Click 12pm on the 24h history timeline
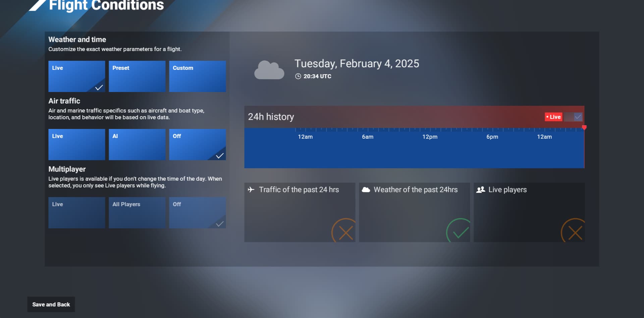 point(430,137)
